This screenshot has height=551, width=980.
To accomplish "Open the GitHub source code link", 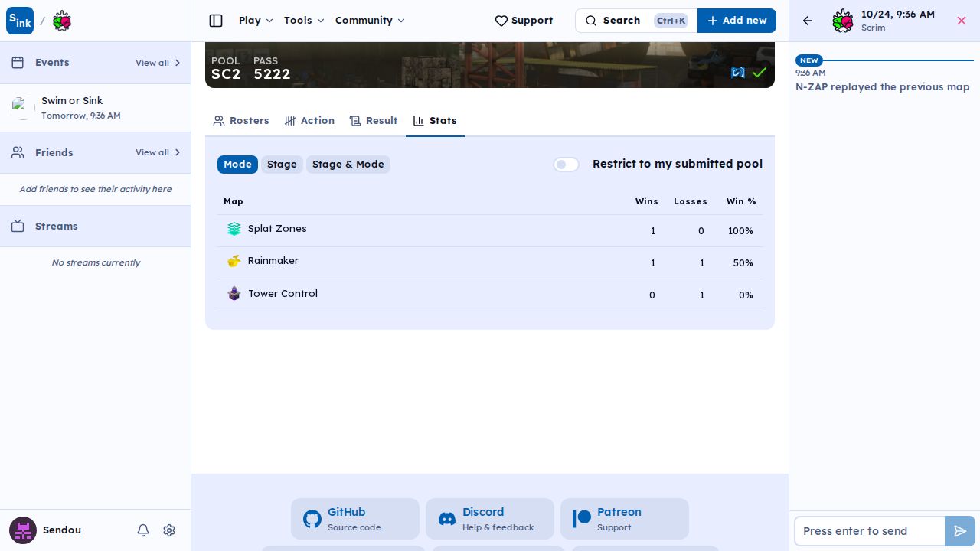I will click(355, 519).
